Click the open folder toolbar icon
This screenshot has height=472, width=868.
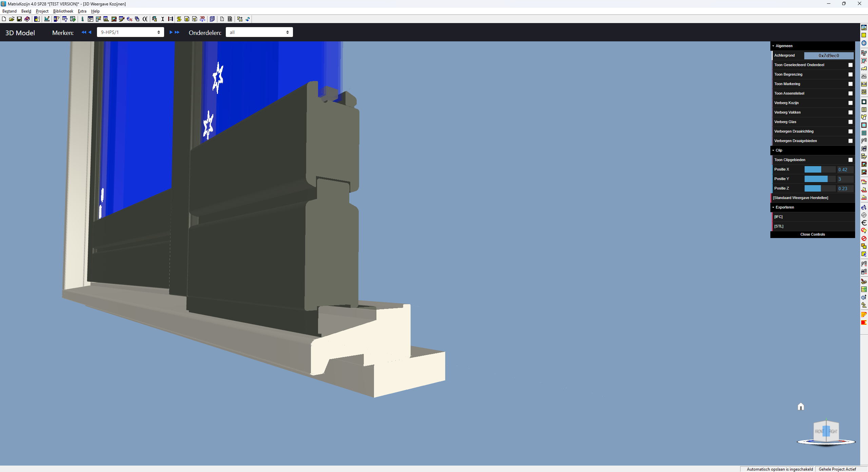pyautogui.click(x=12, y=19)
